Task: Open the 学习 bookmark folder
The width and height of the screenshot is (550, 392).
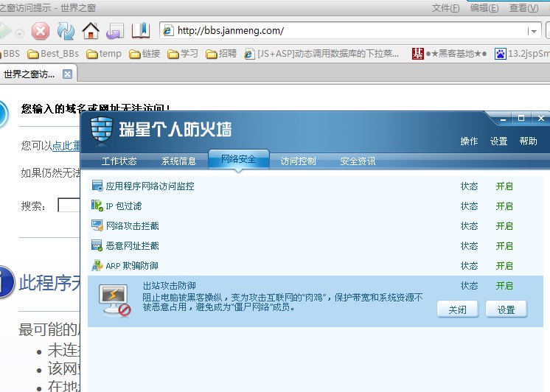Action: pos(183,54)
